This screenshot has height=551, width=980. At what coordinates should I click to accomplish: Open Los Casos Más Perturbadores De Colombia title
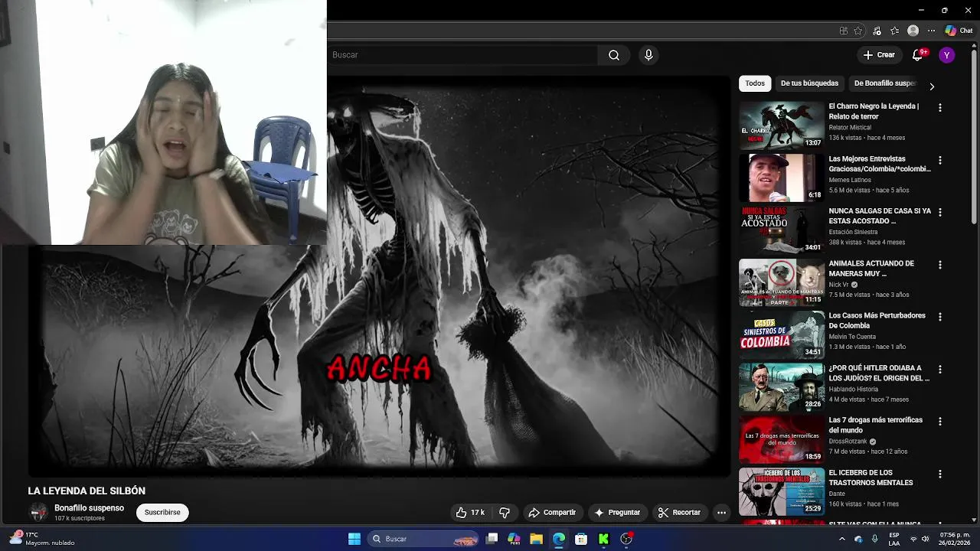(x=877, y=321)
